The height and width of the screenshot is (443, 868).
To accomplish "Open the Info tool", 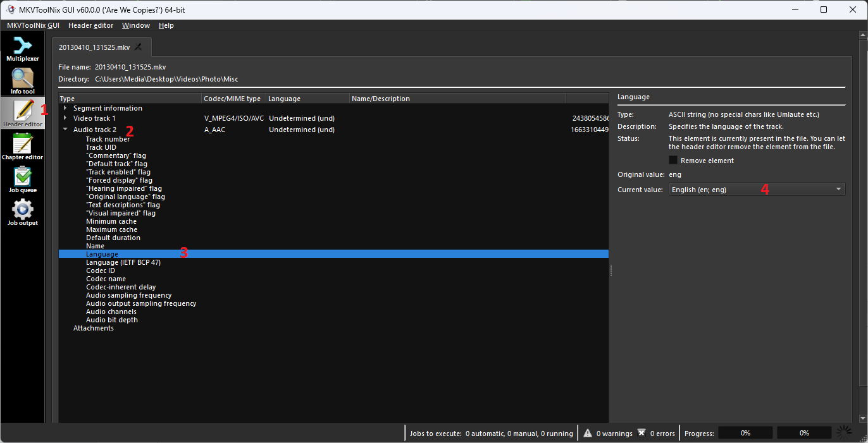I will [x=22, y=81].
